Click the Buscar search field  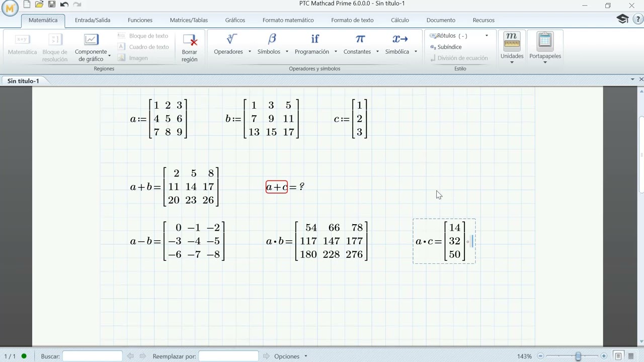[x=93, y=356]
